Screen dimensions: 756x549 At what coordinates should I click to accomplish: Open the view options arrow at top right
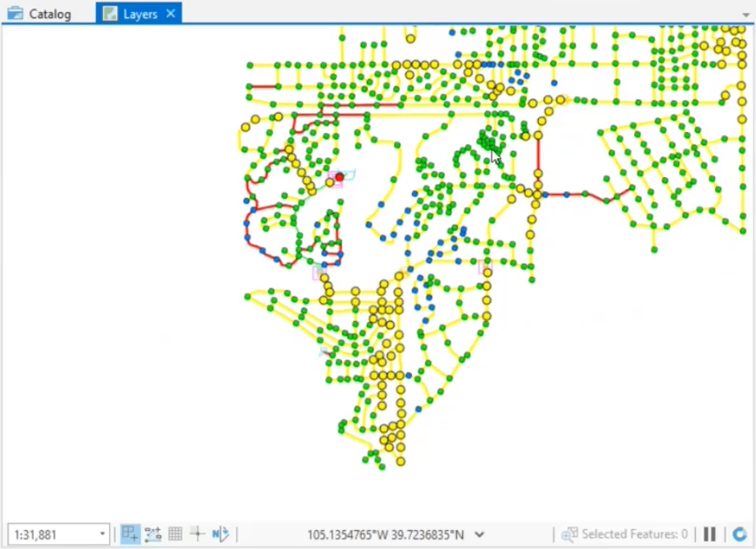pyautogui.click(x=746, y=15)
